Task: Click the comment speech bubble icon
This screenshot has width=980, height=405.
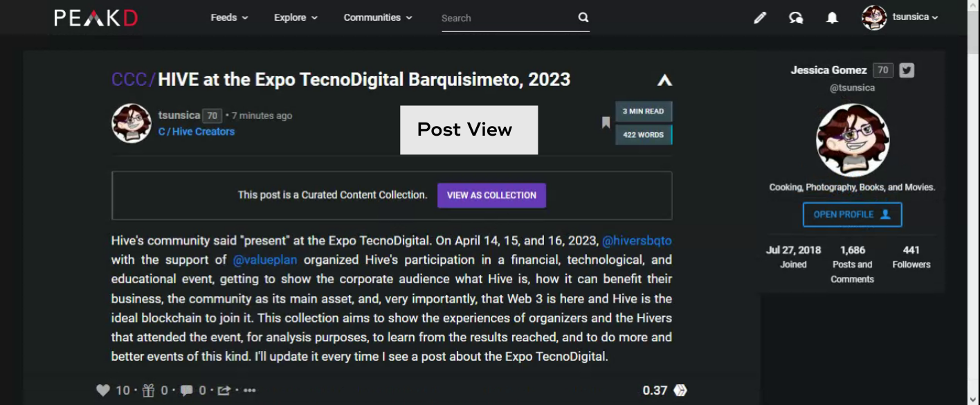Action: [187, 390]
